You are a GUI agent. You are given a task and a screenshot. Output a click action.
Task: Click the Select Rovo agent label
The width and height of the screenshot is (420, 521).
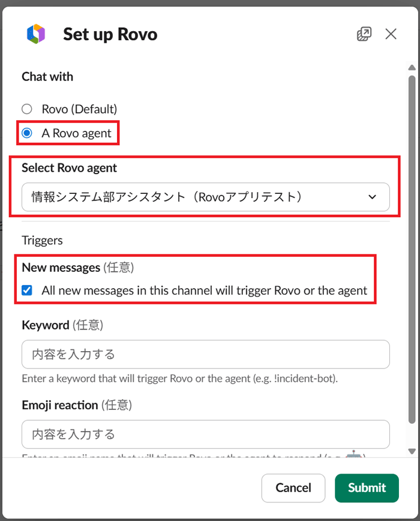pos(70,168)
